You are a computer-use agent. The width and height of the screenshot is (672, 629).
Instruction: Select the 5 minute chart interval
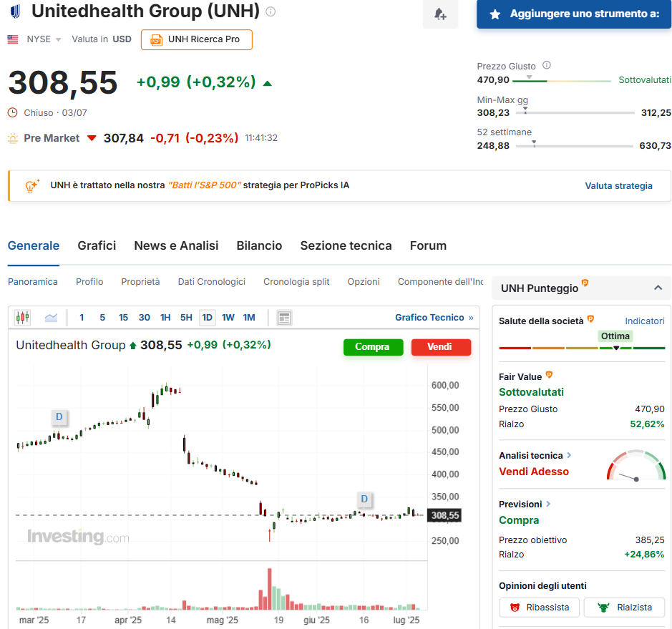click(x=102, y=318)
